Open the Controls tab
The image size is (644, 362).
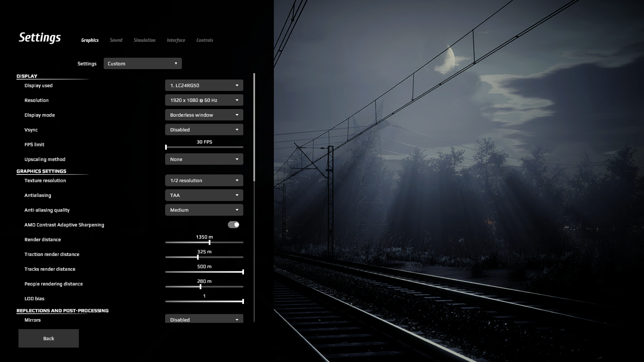pyautogui.click(x=205, y=40)
